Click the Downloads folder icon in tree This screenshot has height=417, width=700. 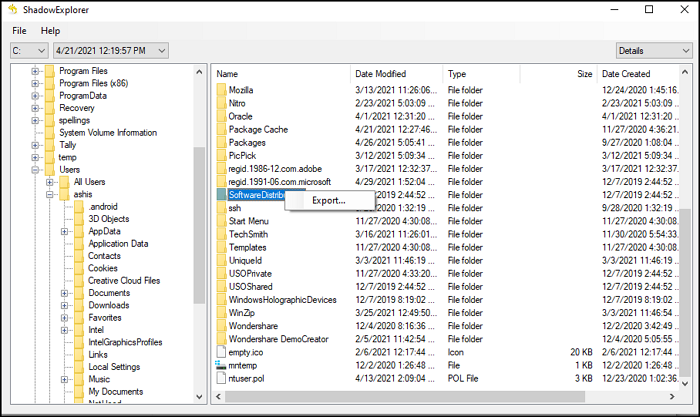[x=78, y=305]
